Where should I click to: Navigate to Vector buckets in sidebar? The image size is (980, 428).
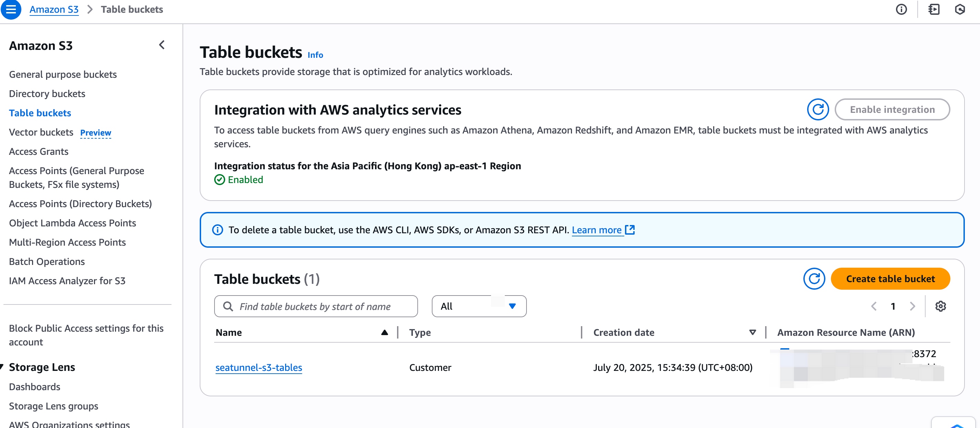[41, 132]
